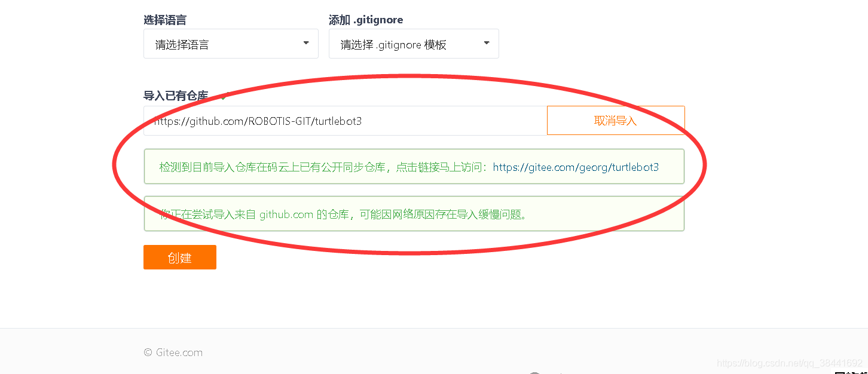Click the orange 创建 create button
This screenshot has height=374, width=868.
[x=180, y=257]
